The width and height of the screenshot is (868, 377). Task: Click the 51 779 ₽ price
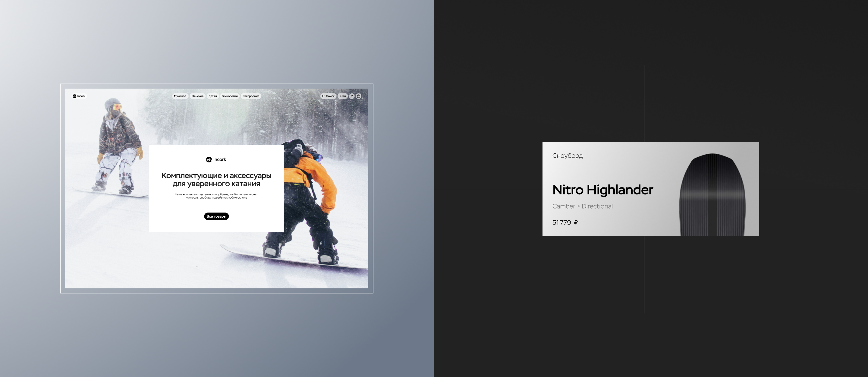565,222
